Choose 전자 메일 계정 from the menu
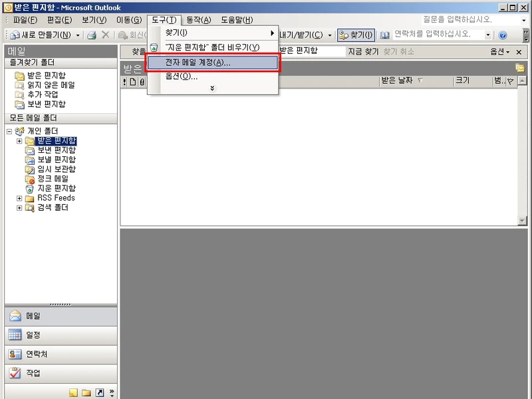This screenshot has height=399, width=532. 211,63
